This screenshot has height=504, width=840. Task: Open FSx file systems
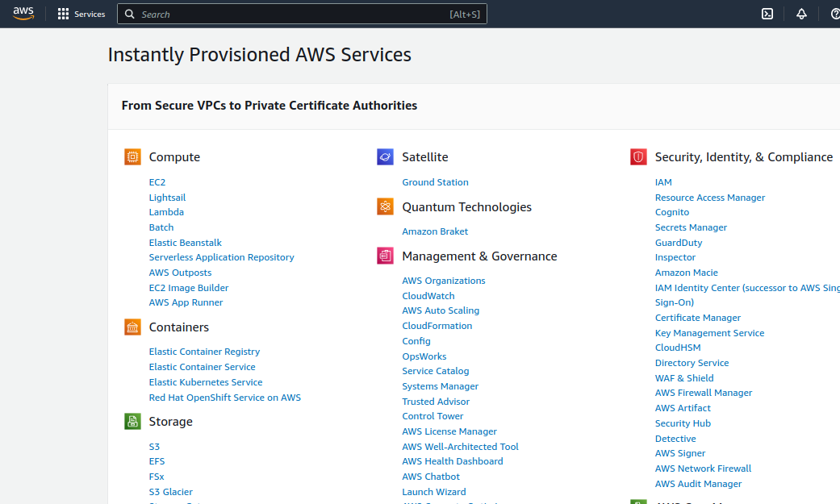tap(157, 477)
